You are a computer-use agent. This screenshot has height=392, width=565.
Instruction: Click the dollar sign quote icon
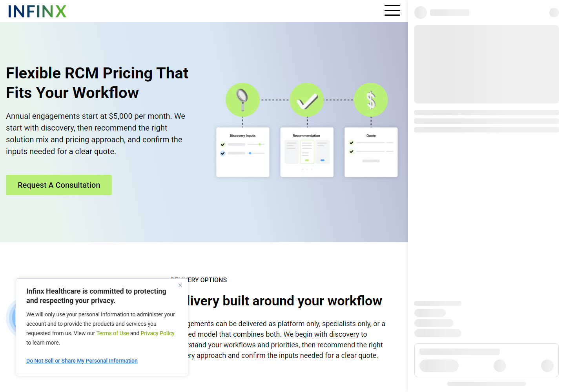coord(371,100)
